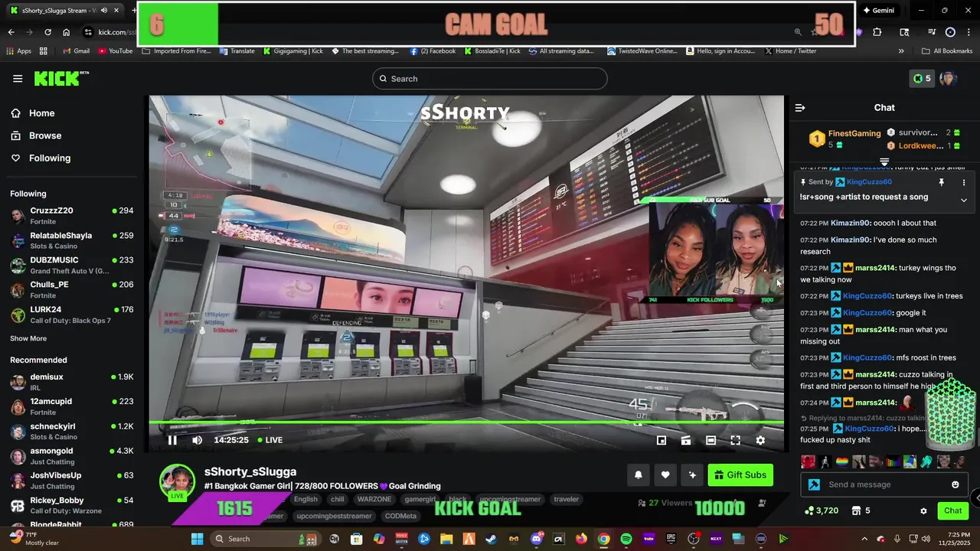The height and width of the screenshot is (551, 980).
Task: Pause the live stream video
Action: pos(172,440)
